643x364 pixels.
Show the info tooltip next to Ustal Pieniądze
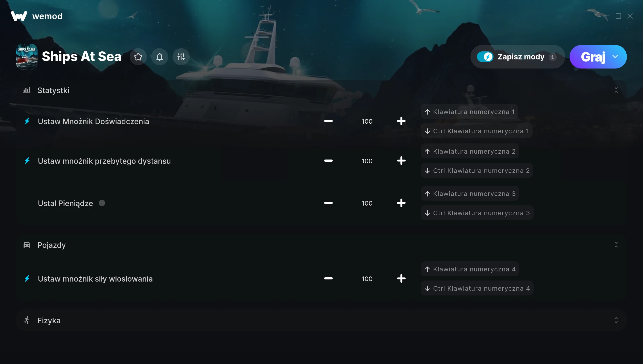point(102,203)
